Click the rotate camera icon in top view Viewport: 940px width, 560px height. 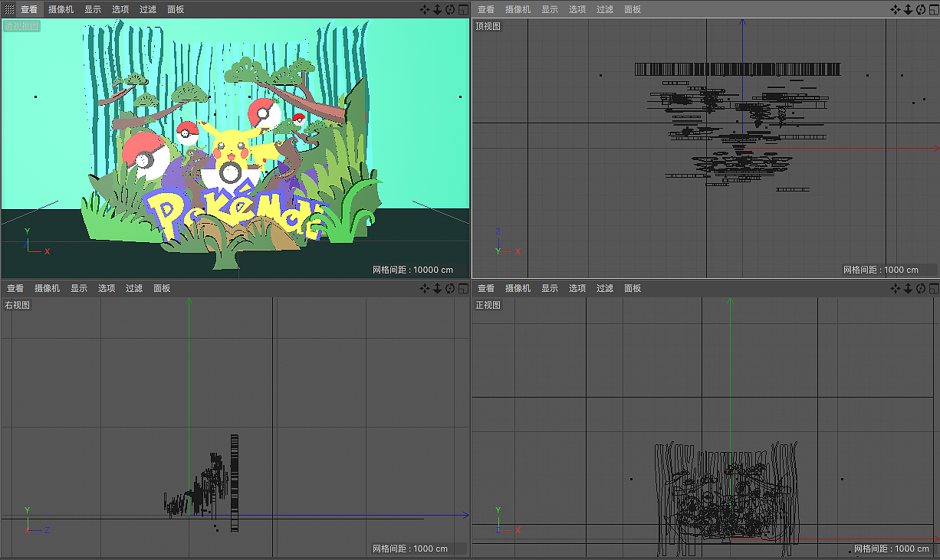pyautogui.click(x=921, y=9)
